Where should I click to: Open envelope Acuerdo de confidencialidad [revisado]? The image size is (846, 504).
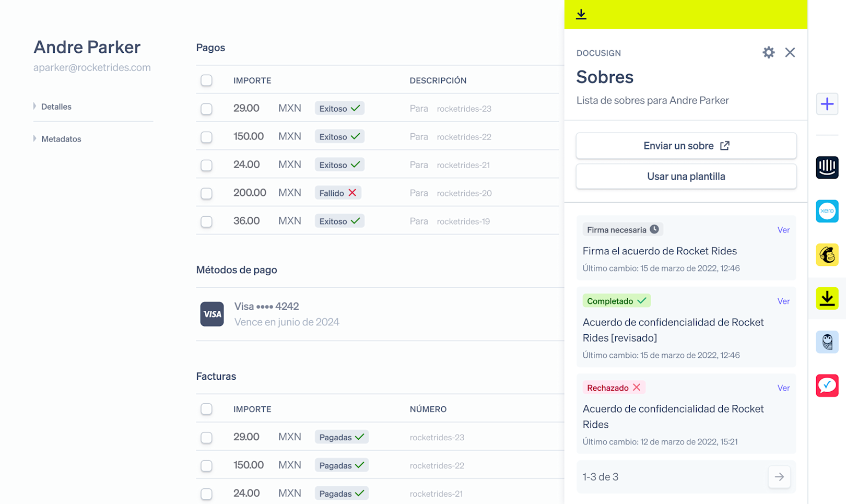click(673, 330)
